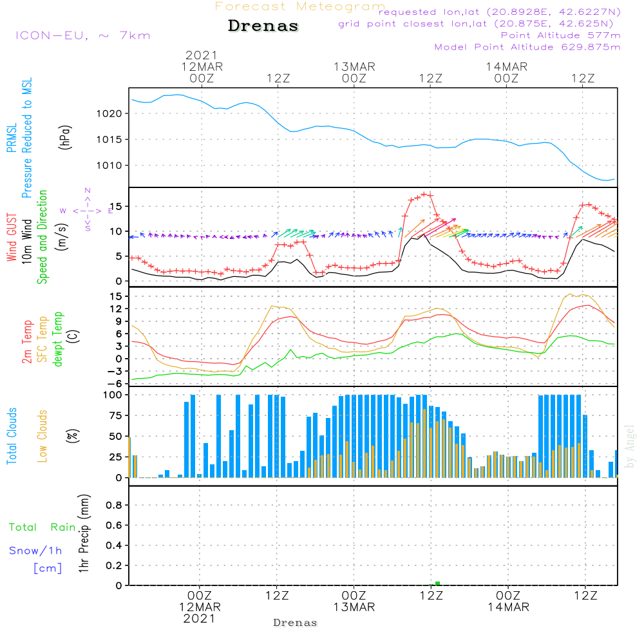Click the "0.2" precipitation tick value
Viewport: 644px width, 644px height.
(114, 565)
